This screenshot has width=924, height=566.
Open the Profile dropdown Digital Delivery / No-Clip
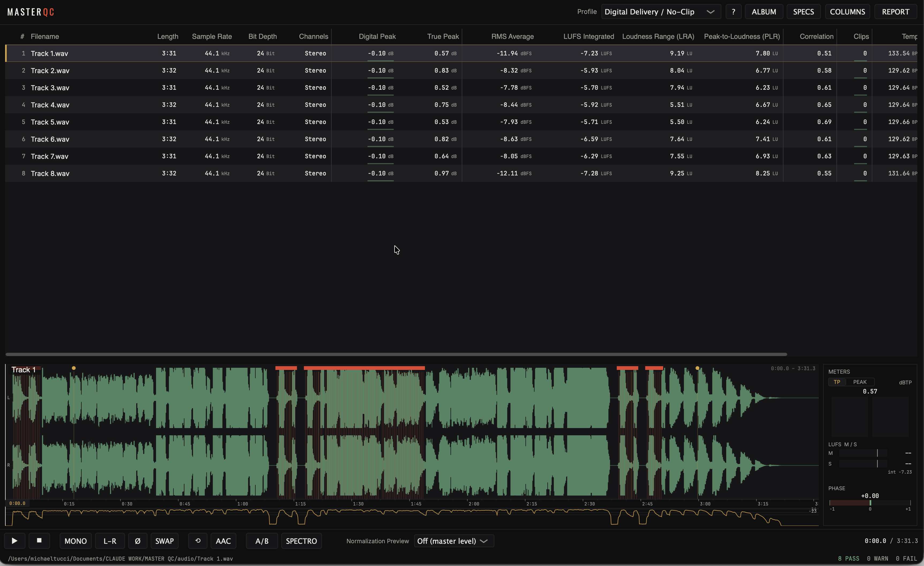(661, 12)
